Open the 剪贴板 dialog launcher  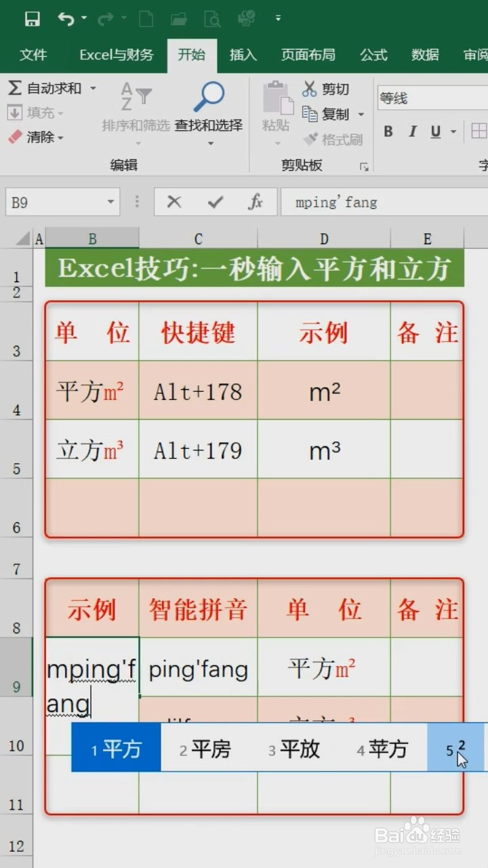(364, 166)
